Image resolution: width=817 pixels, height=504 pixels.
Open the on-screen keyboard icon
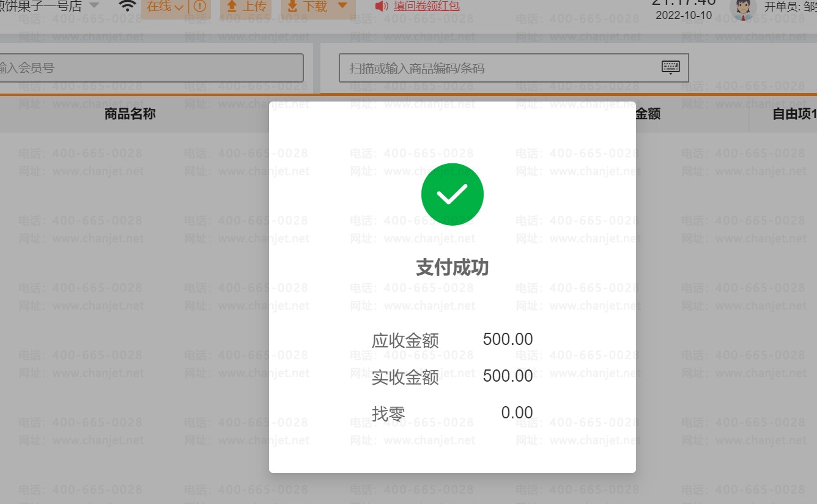point(671,67)
